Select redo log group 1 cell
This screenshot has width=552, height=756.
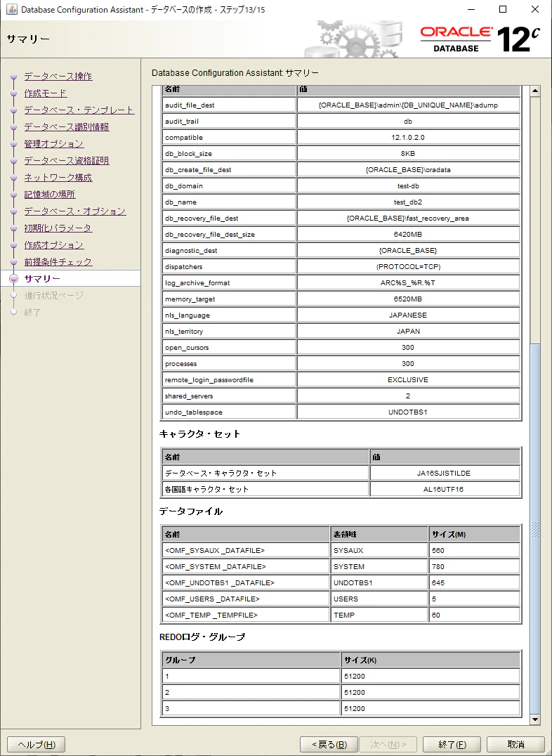pyautogui.click(x=251, y=677)
